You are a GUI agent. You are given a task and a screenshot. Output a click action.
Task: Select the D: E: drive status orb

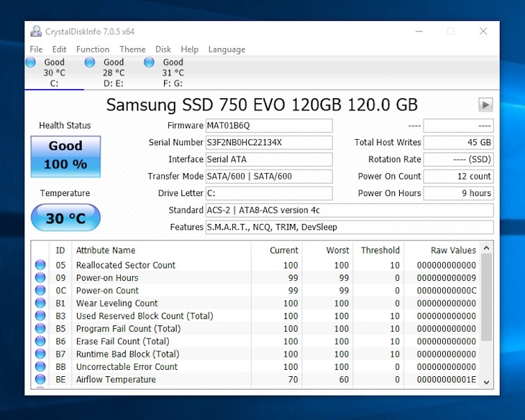pyautogui.click(x=90, y=63)
